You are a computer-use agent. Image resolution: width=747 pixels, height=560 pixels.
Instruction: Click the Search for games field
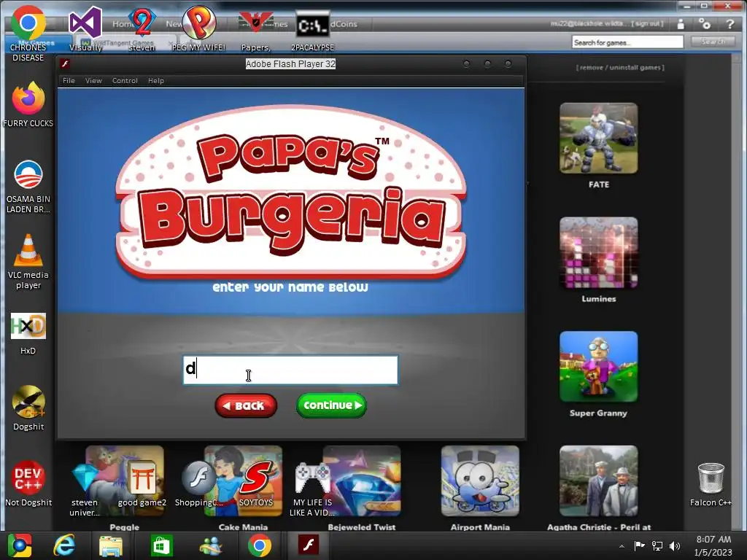point(627,42)
